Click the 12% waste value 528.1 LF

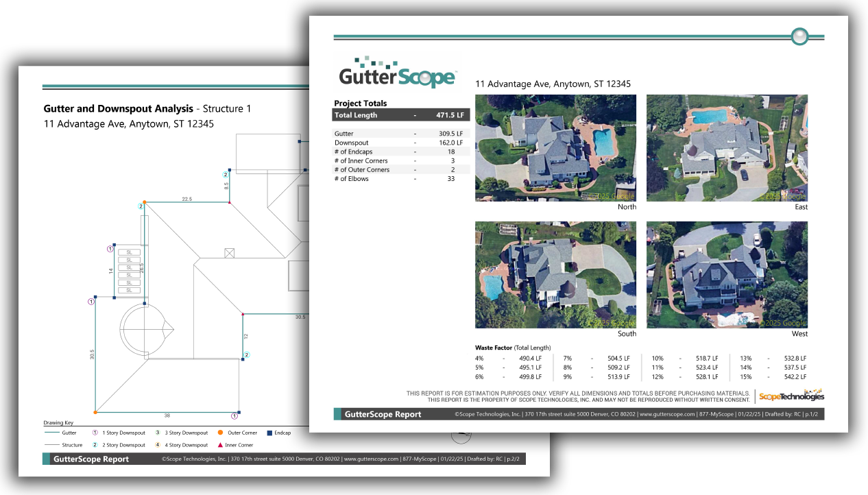click(706, 376)
